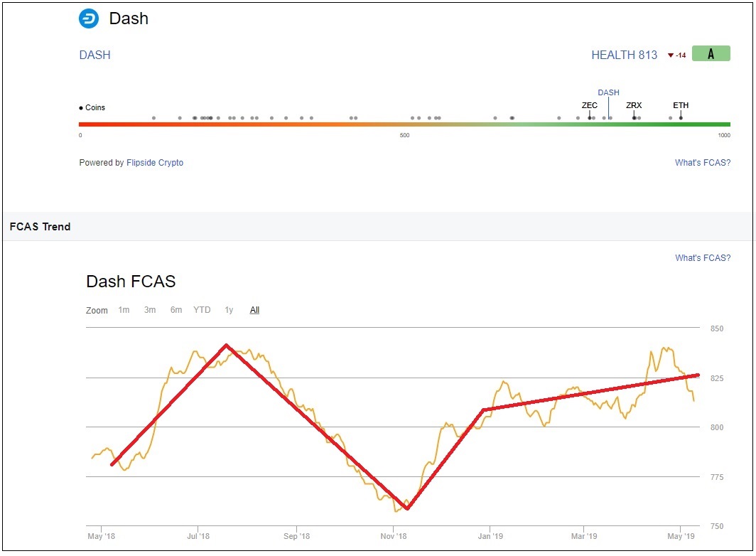
Task: Click the Dash FCAS chart title
Action: [x=131, y=282]
